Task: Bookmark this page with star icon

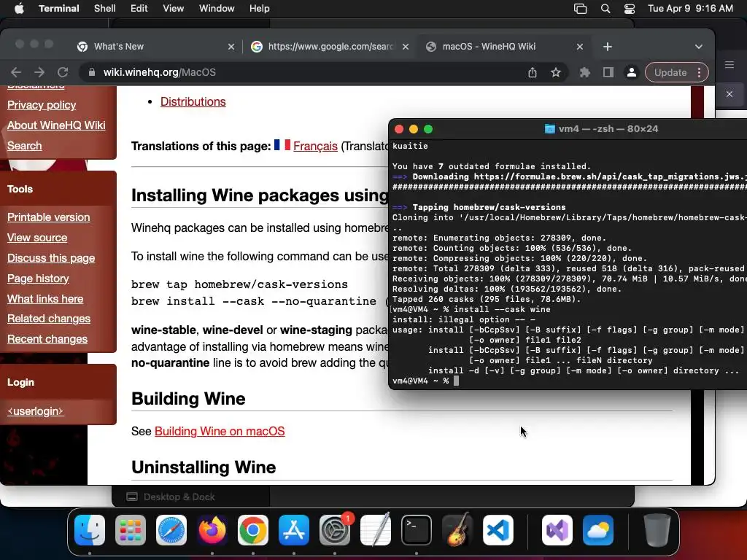Action: pos(556,72)
